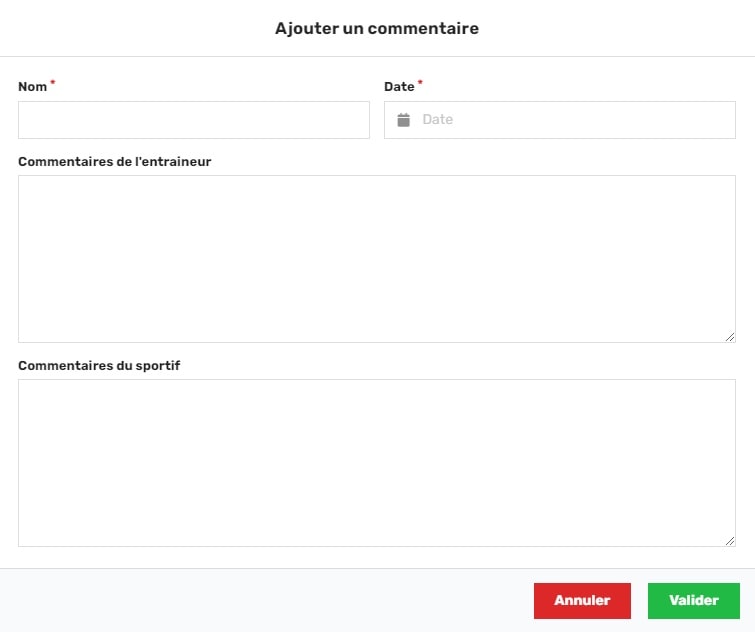This screenshot has width=755, height=632.
Task: Grab the resize handle of trainer comments box
Action: [x=730, y=337]
